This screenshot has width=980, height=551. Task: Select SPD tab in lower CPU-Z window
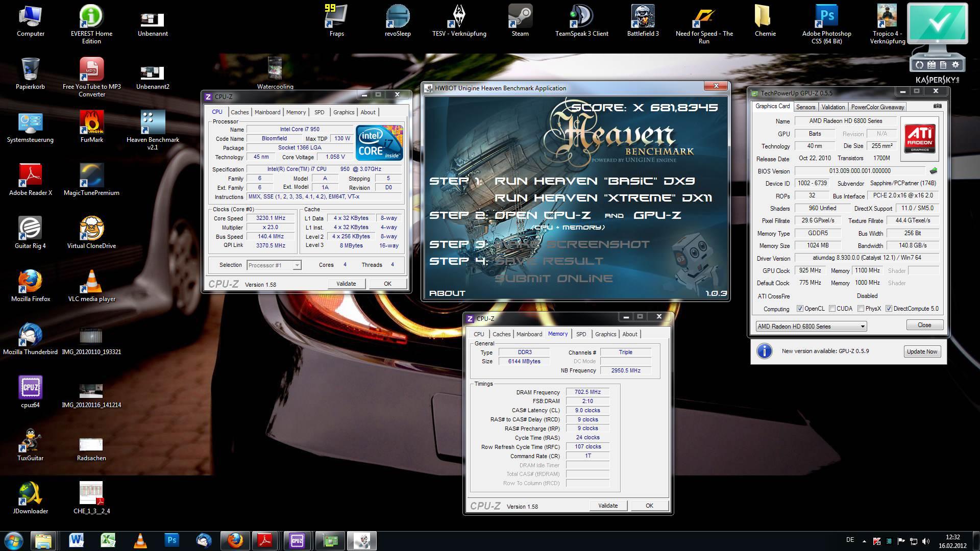(581, 334)
